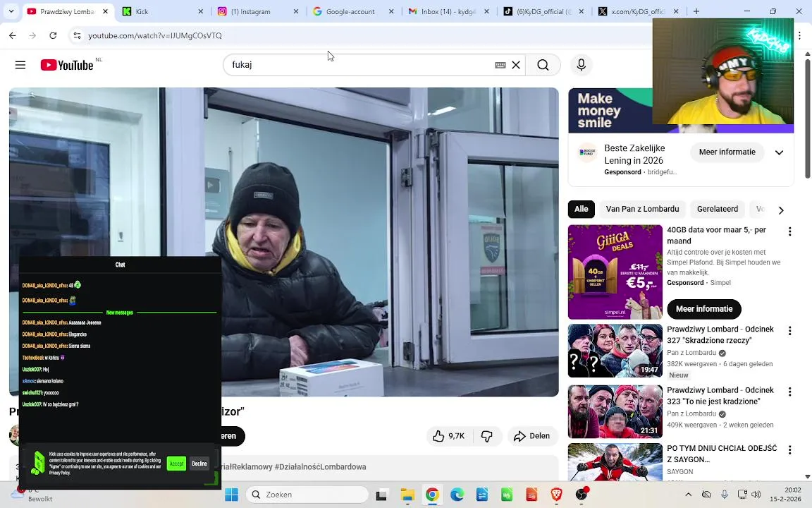Viewport: 812px width, 508px height.
Task: Click the search magnifier button
Action: click(x=543, y=65)
